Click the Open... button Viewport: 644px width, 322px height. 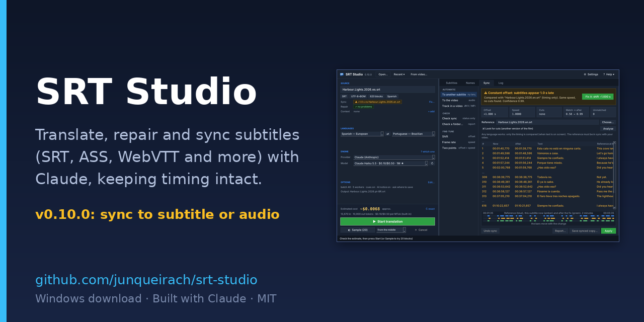(383, 74)
